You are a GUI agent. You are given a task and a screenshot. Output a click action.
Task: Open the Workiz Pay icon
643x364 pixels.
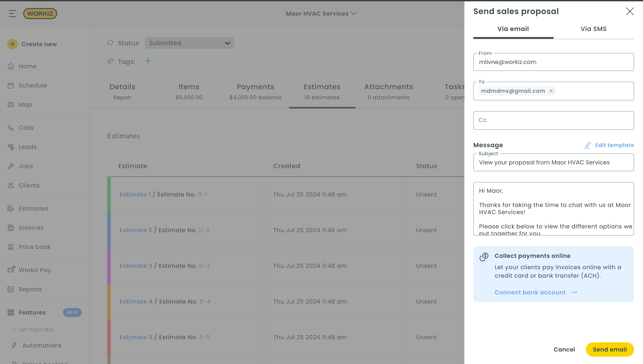(11, 270)
